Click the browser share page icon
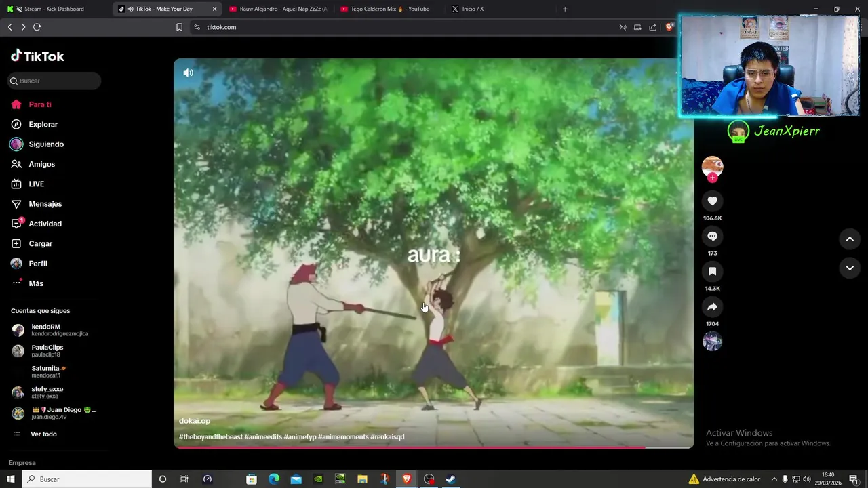Screen dimensions: 868x488 click(x=652, y=27)
